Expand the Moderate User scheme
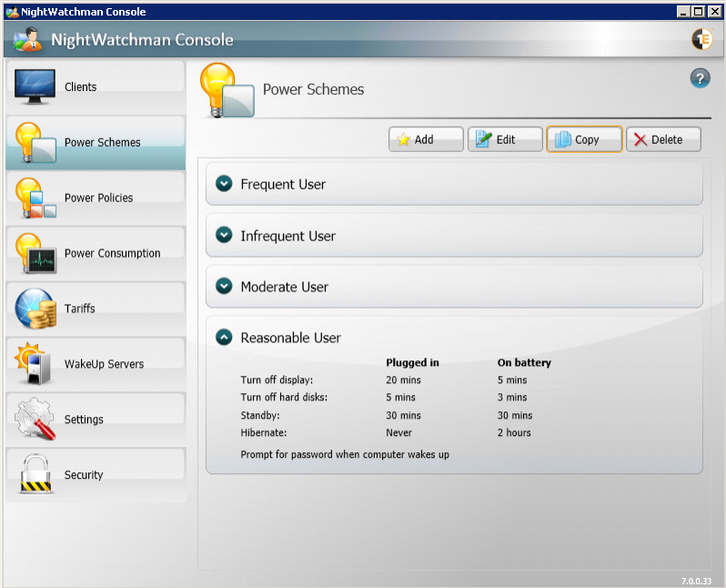The width and height of the screenshot is (726, 588). click(x=224, y=286)
